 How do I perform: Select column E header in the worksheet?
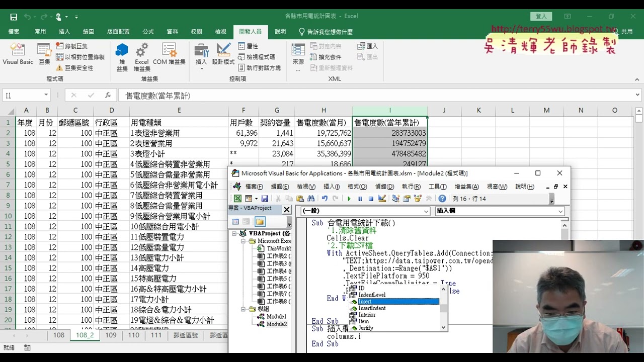click(179, 111)
